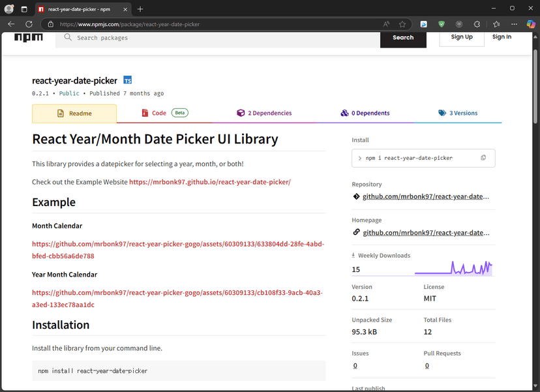Click the npm i react-year-date-picker command box
The width and height of the screenshot is (540, 392).
coord(423,158)
